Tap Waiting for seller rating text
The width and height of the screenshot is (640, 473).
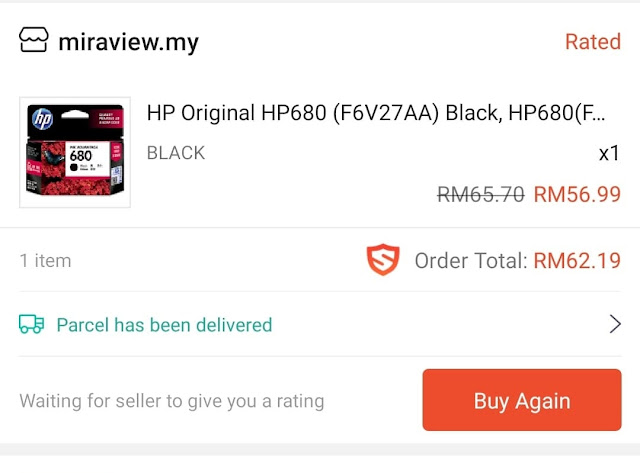172,401
